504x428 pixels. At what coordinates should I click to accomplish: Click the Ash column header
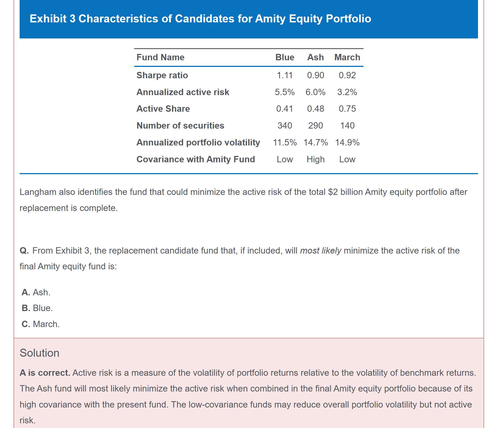315,58
